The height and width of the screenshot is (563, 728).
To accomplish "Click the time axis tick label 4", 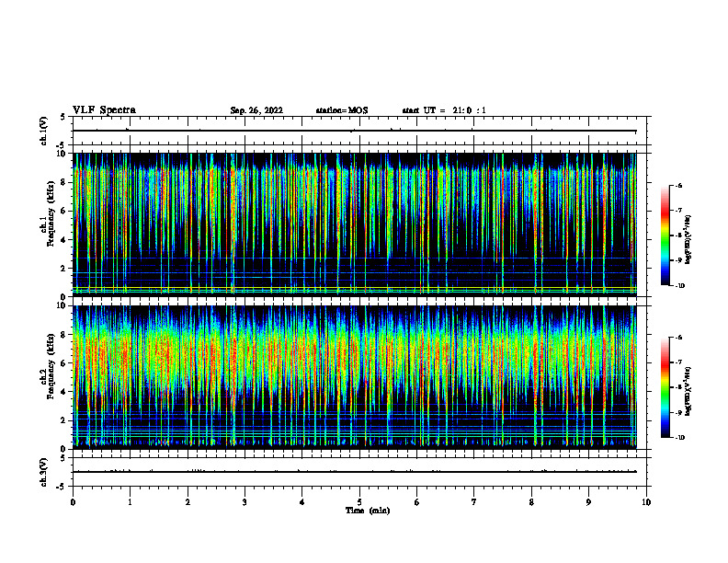I will (302, 502).
